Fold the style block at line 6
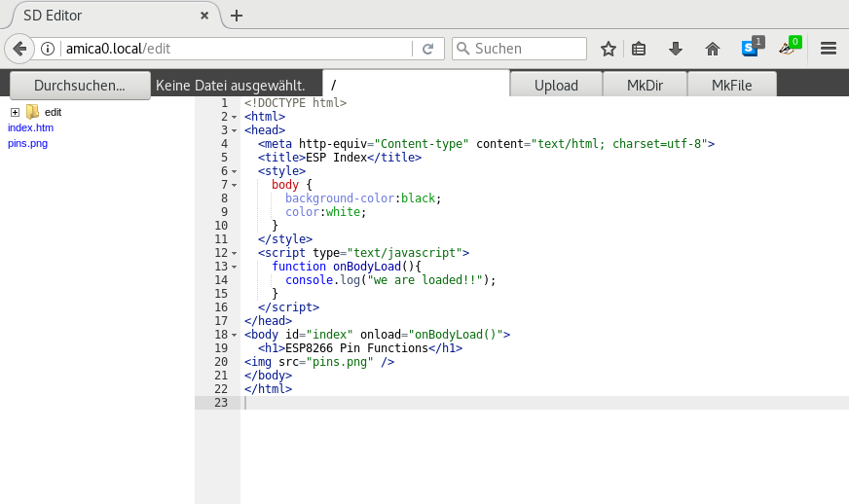Image resolution: width=849 pixels, height=504 pixels. tap(235, 171)
